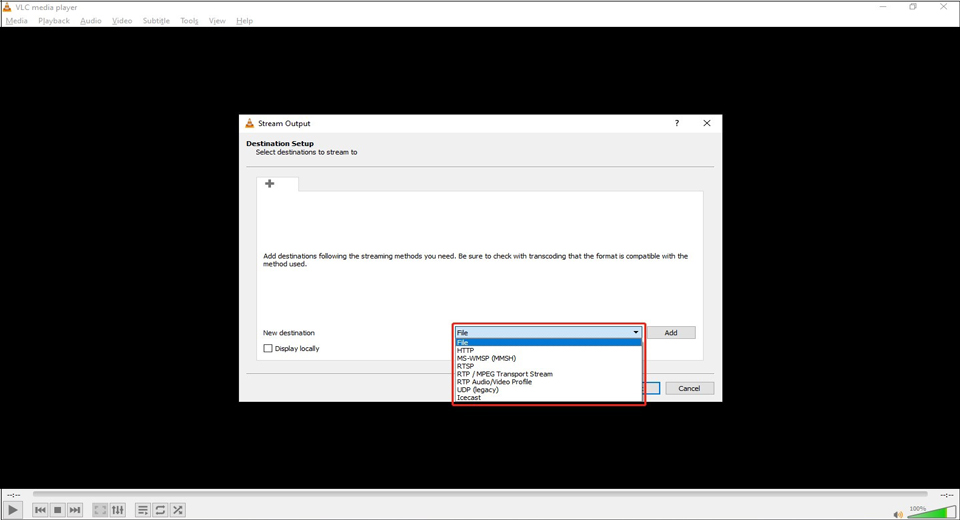Open the Tools menu
The height and width of the screenshot is (520, 960).
[189, 20]
